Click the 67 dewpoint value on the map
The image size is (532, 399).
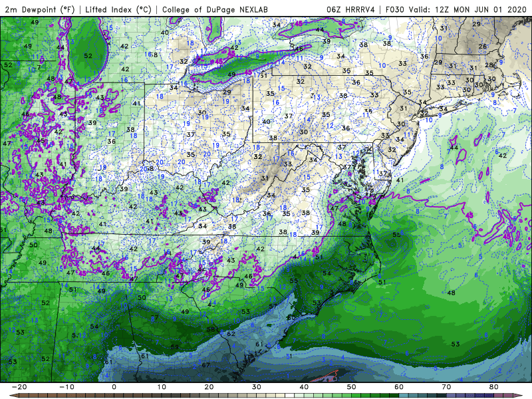(206, 365)
